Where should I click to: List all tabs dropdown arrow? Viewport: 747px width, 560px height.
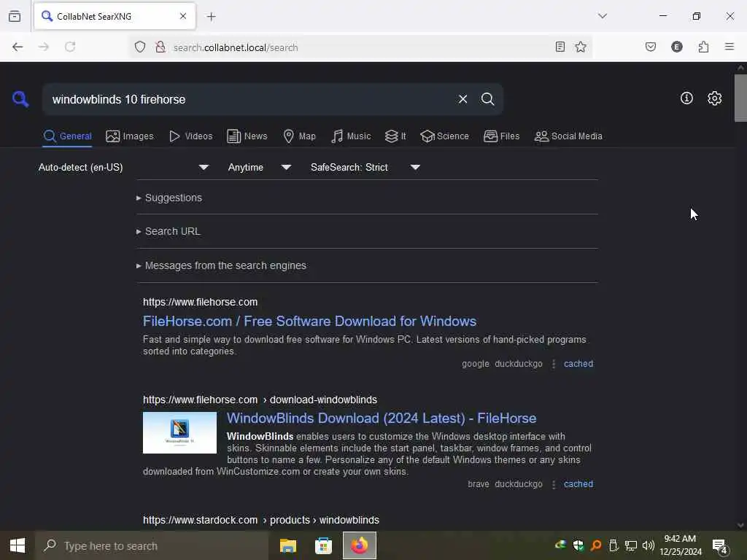click(x=603, y=16)
